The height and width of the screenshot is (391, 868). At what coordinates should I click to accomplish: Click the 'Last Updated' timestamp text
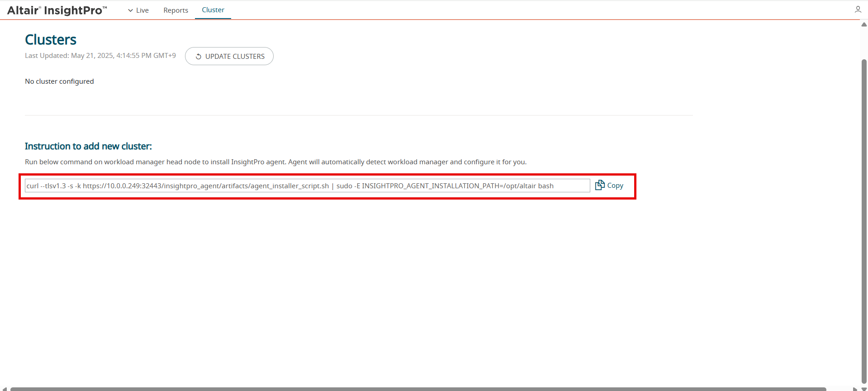click(100, 56)
